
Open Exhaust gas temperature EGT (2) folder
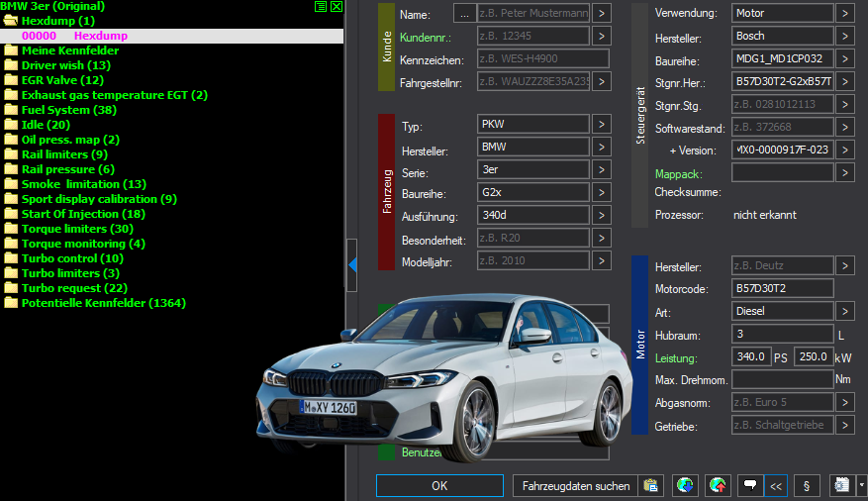[115, 95]
